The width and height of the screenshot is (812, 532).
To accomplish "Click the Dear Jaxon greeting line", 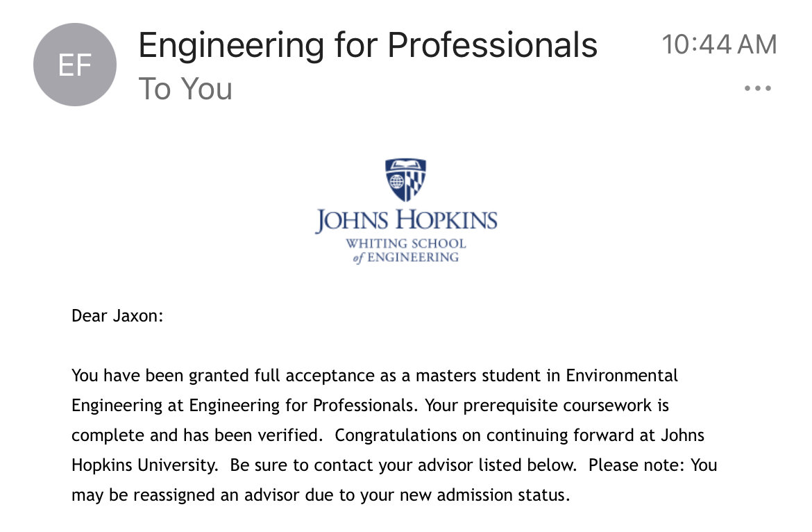I will coord(117,316).
